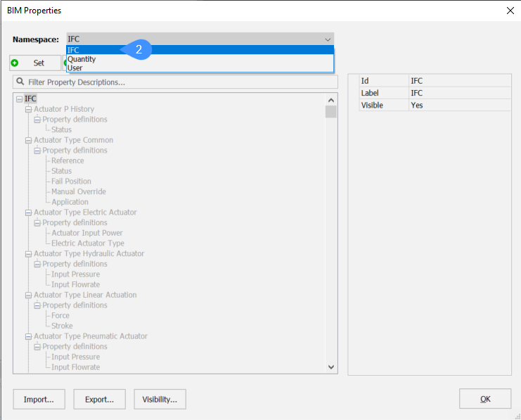
Task: Collapse the Actuator Type Electric Actuator node
Action: click(x=29, y=212)
